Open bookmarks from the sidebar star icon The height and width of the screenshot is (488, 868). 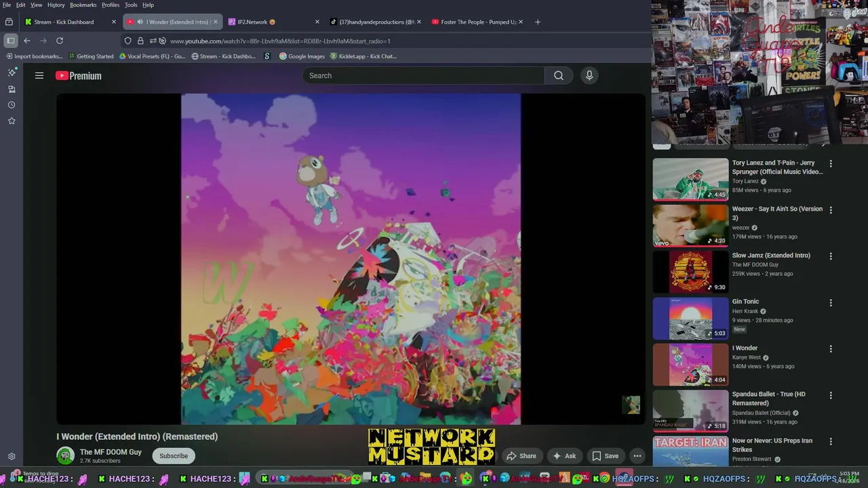[x=12, y=121]
